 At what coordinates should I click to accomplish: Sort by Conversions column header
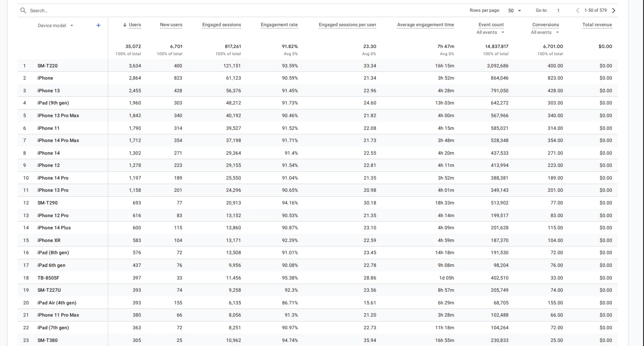(x=545, y=25)
